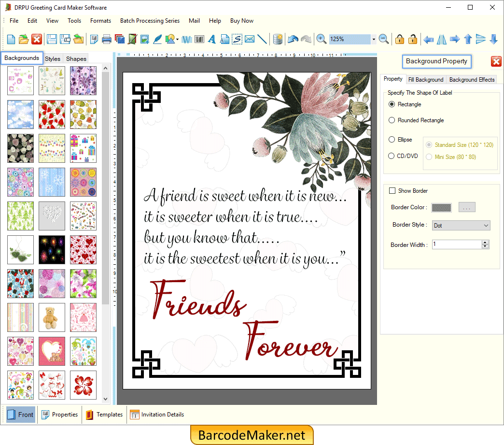Open the File menu
This screenshot has height=445, width=504.
coord(14,21)
